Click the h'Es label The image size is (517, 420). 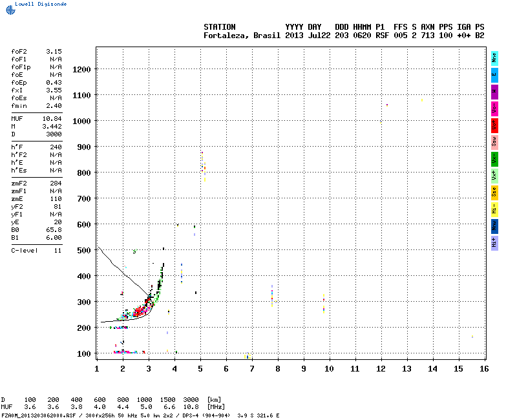19,171
